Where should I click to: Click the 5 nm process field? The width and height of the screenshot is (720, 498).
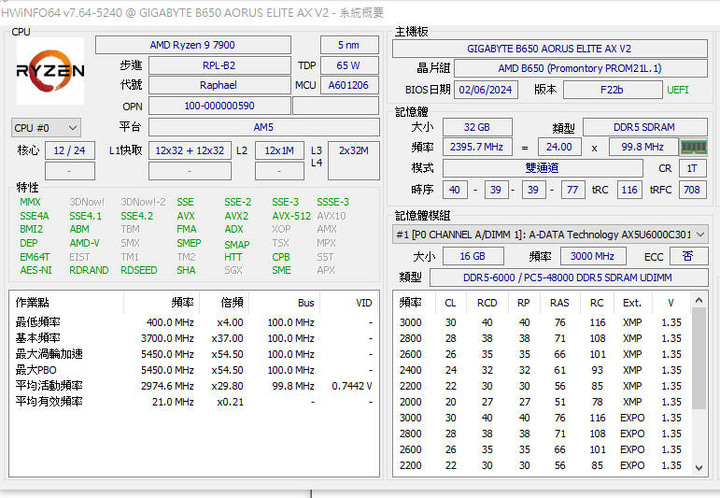(349, 45)
